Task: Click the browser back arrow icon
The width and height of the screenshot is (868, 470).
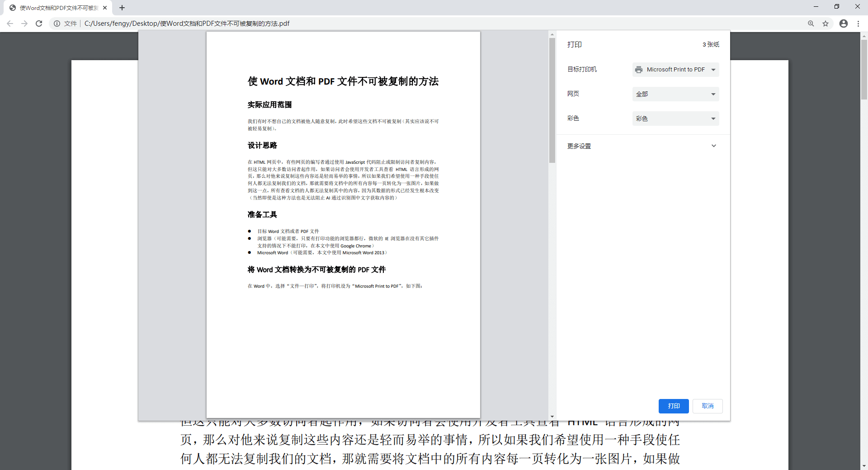Action: point(10,24)
